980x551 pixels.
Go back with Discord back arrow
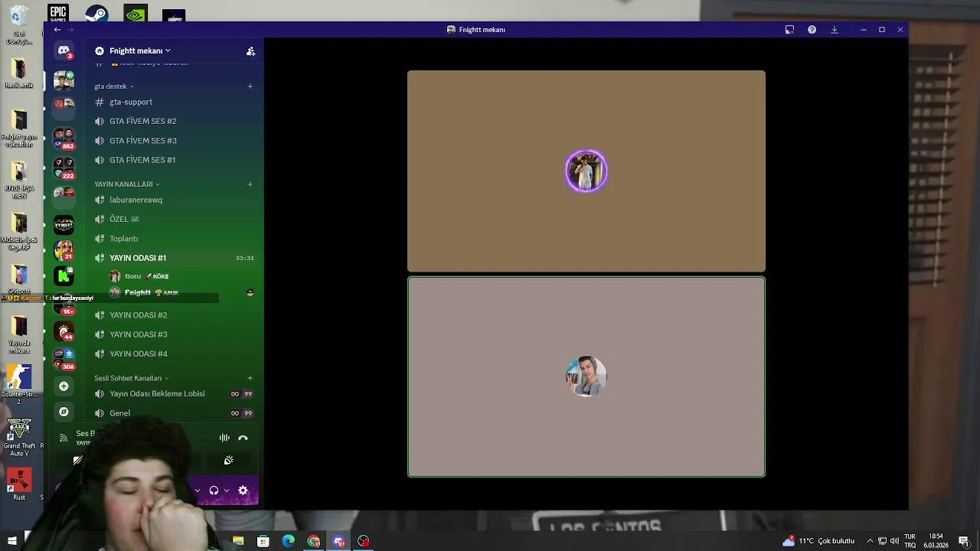pyautogui.click(x=57, y=30)
